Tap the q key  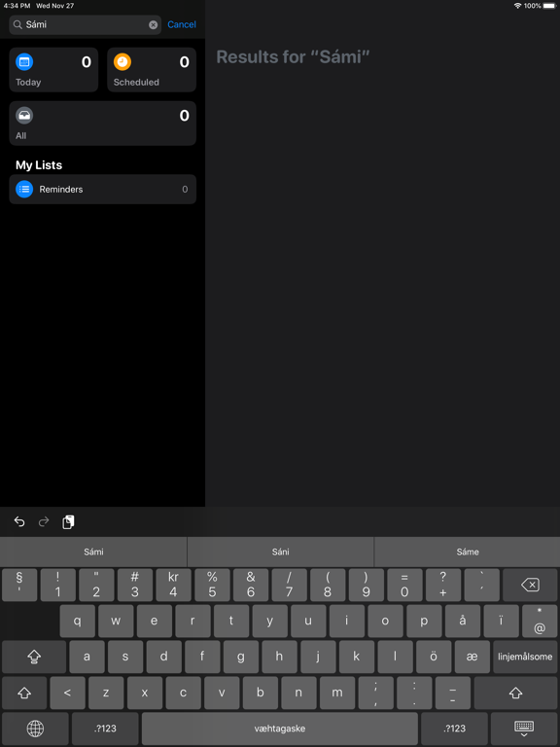[77, 622]
